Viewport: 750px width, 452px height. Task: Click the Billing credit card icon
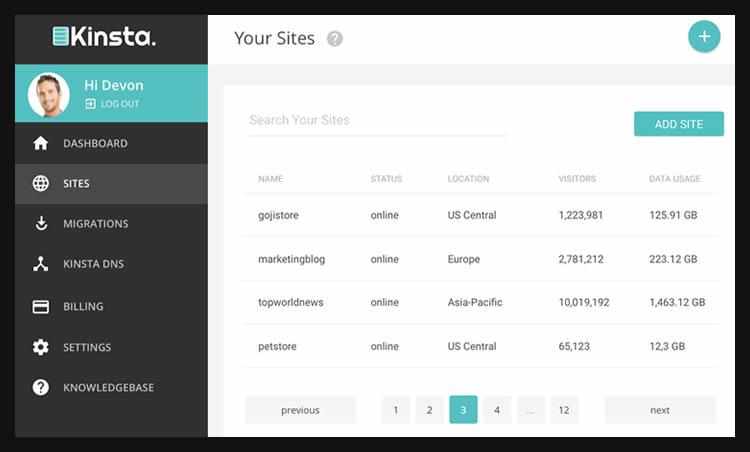point(41,307)
